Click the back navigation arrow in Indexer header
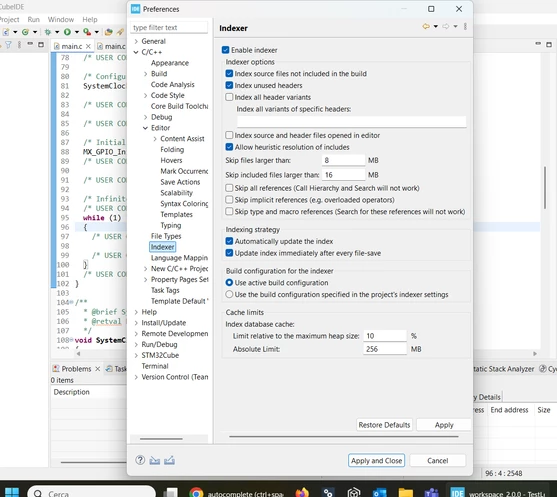Viewport: 557px width, 497px height. point(426,26)
